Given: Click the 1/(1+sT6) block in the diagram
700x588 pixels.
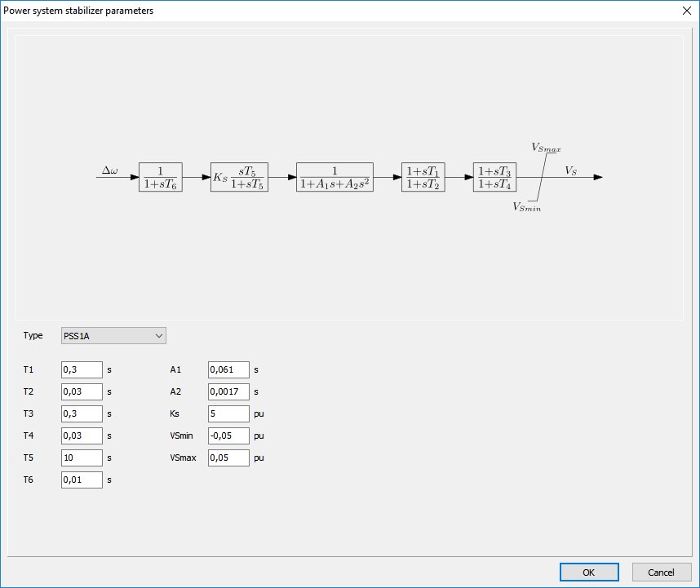Looking at the screenshot, I should pyautogui.click(x=160, y=177).
